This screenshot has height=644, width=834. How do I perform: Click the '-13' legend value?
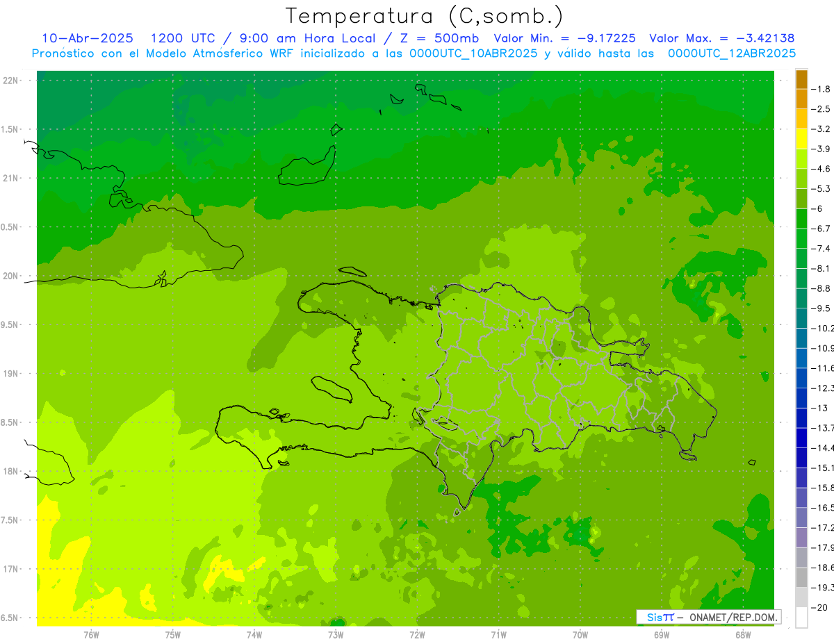pyautogui.click(x=820, y=408)
